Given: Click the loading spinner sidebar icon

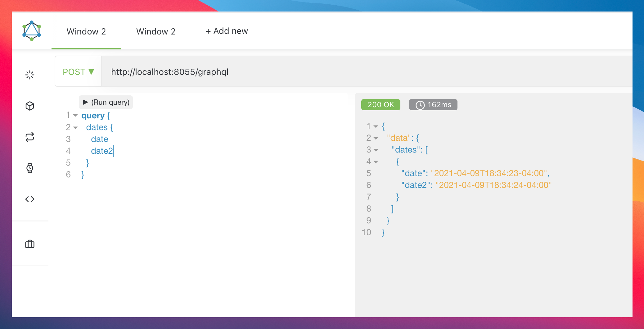Looking at the screenshot, I should (30, 75).
